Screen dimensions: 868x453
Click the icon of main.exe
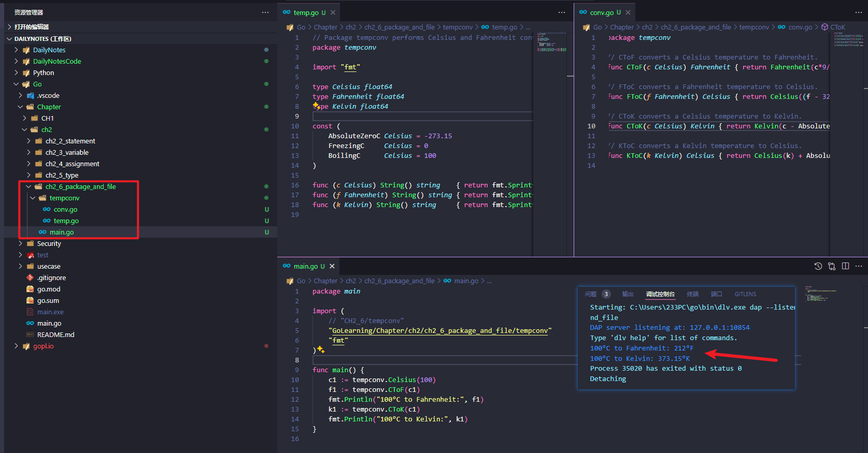click(30, 312)
